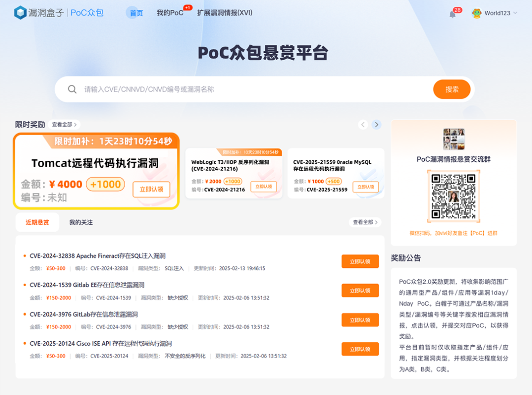
Task: Go to previous limited-time reward card
Action: pyautogui.click(x=363, y=125)
